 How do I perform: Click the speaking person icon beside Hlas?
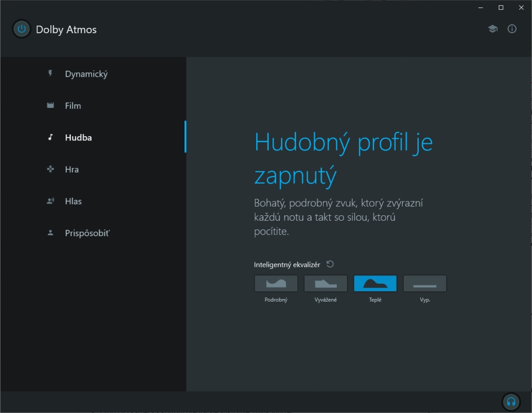pos(50,201)
